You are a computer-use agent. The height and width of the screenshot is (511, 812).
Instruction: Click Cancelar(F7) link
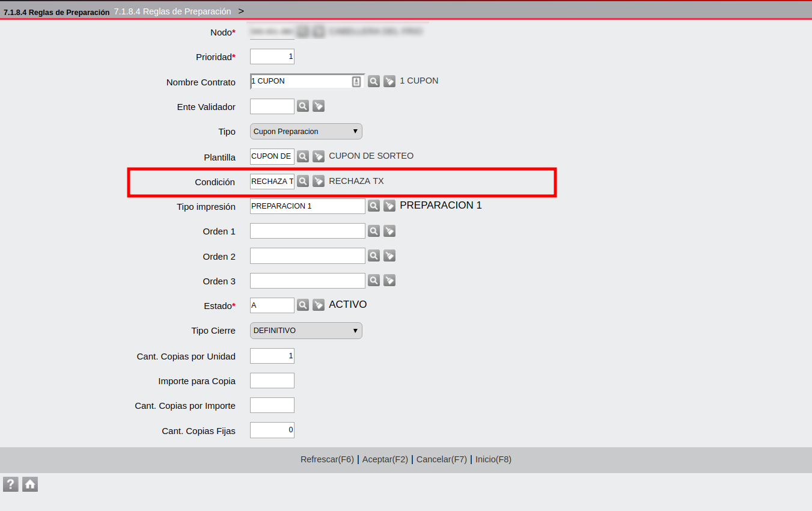[x=441, y=459]
